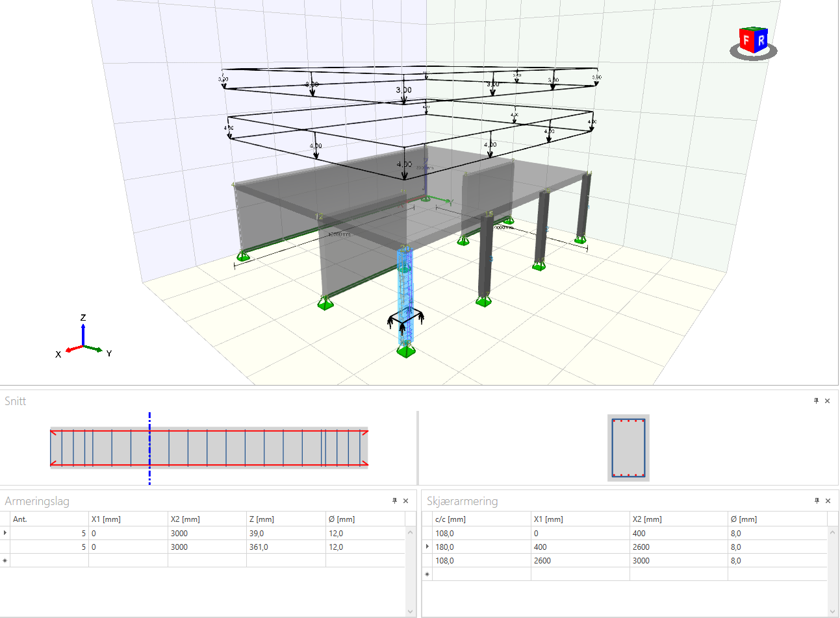Click X2 [mm] header in Skjærarmering
This screenshot has width=840, height=618.
point(679,519)
